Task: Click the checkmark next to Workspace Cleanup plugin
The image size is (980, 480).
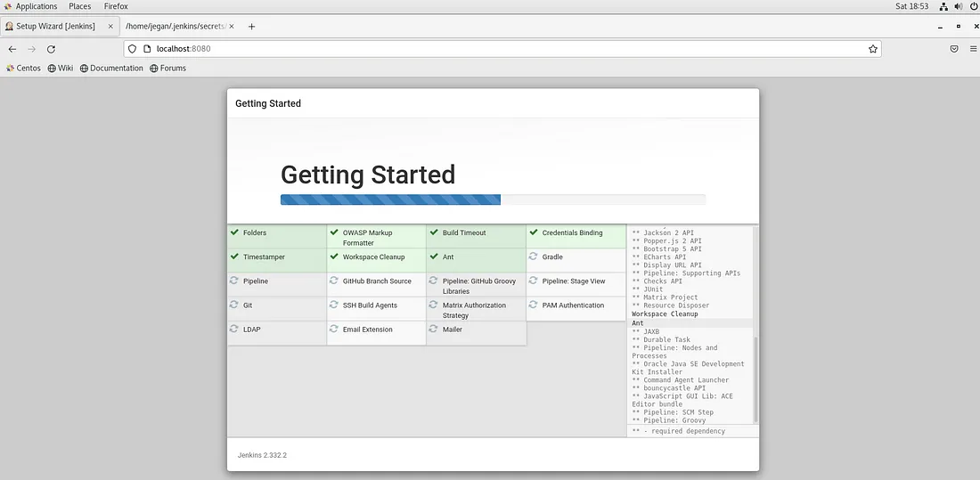Action: 334,256
